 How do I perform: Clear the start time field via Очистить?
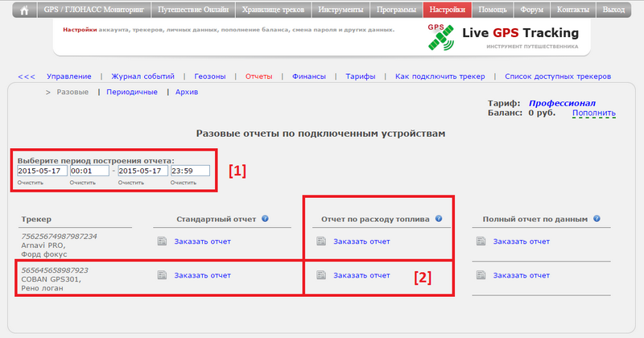[x=82, y=183]
